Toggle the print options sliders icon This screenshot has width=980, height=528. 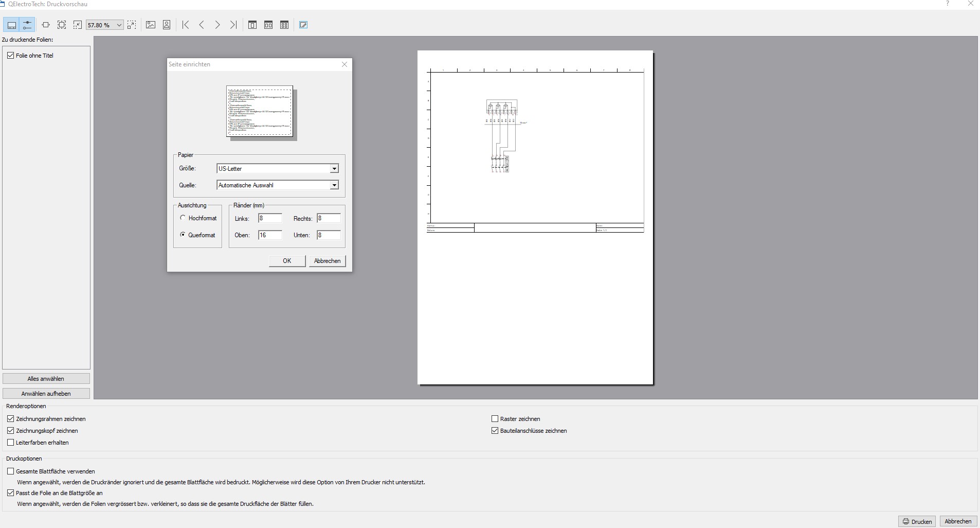coord(27,25)
